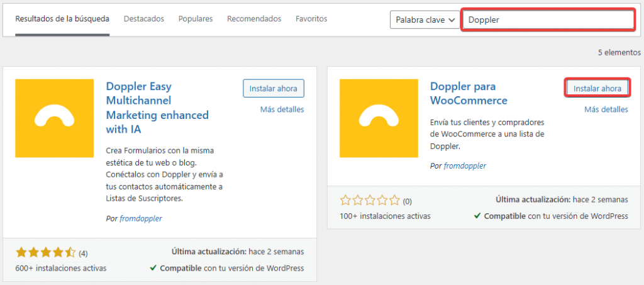
Task: Switch to the Populares tab
Action: tap(196, 19)
